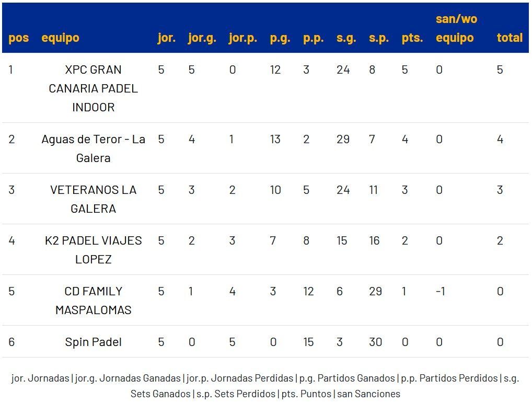The image size is (532, 403).
Task: Open the K2 PADEL VIAJES LOPEZ team
Action: (93, 250)
